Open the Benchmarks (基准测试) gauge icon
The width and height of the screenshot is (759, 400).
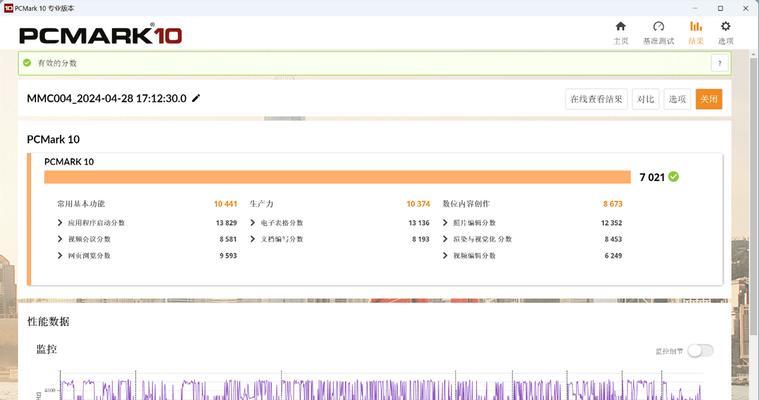click(x=658, y=26)
